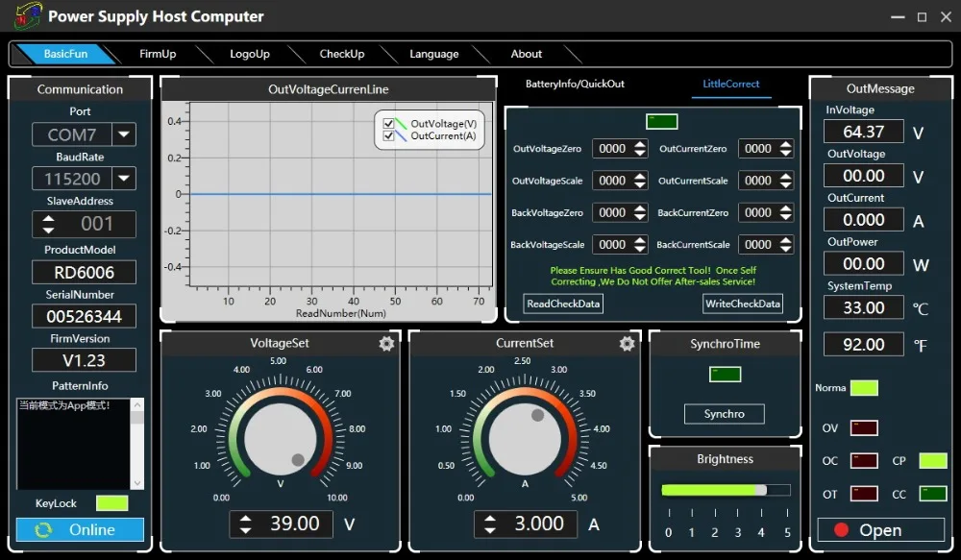The image size is (961, 560).
Task: Click the OT status indicator
Action: pos(864,493)
